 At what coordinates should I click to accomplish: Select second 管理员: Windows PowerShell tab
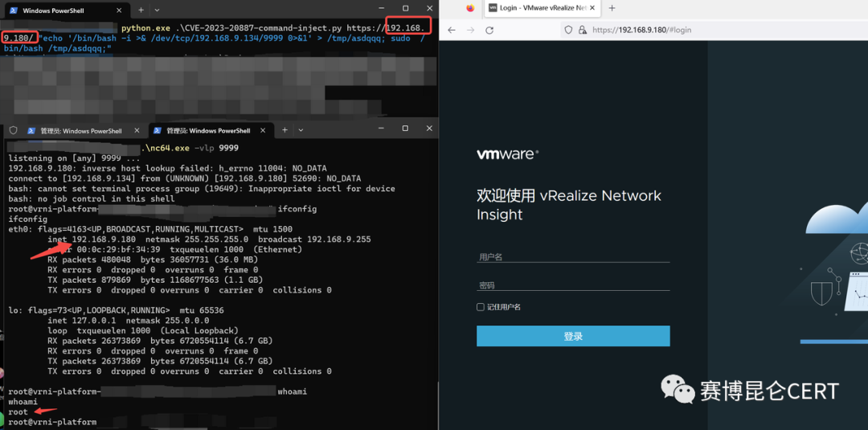click(211, 130)
